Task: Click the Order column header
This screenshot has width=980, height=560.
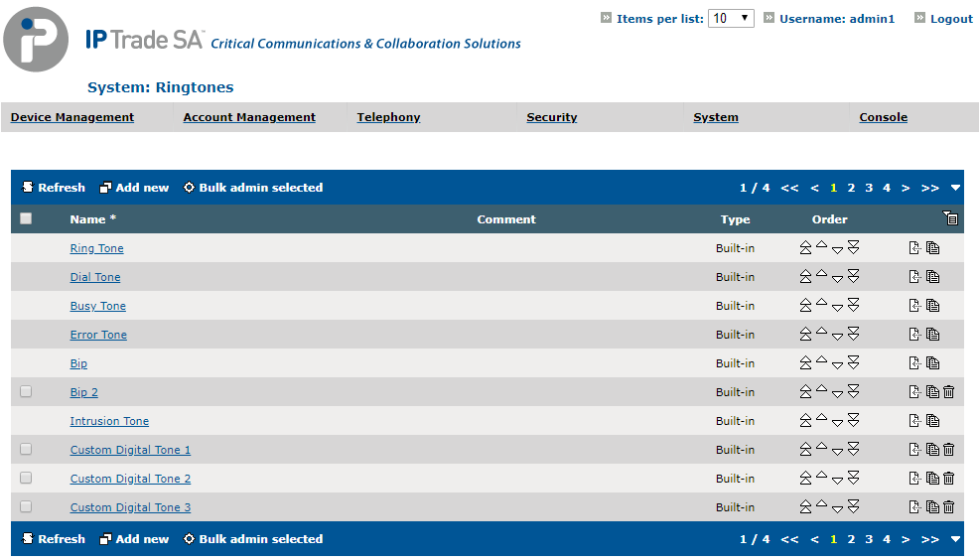Action: pos(829,219)
